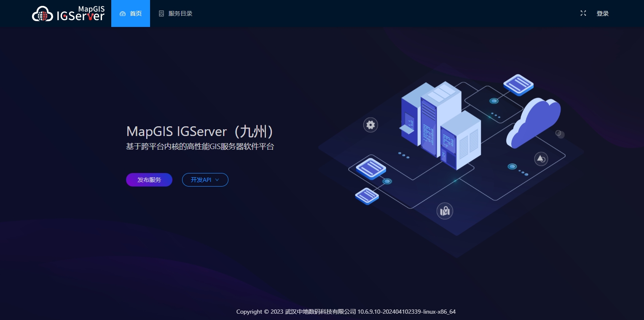Click the copyright version text in footer

click(346, 312)
